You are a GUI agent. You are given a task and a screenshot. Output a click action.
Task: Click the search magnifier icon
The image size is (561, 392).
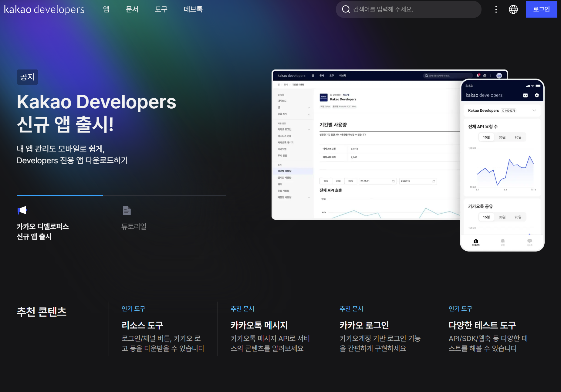346,9
